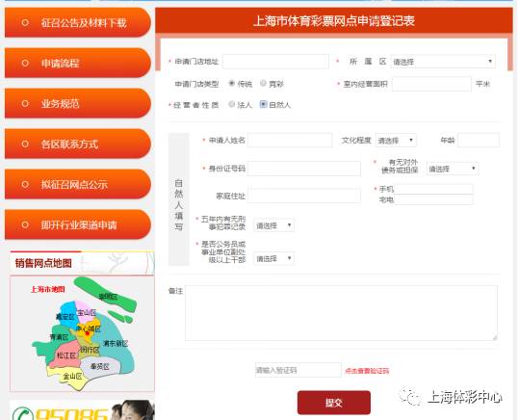Open 申请流程 sidebar item
The height and width of the screenshot is (420, 518).
click(x=78, y=63)
